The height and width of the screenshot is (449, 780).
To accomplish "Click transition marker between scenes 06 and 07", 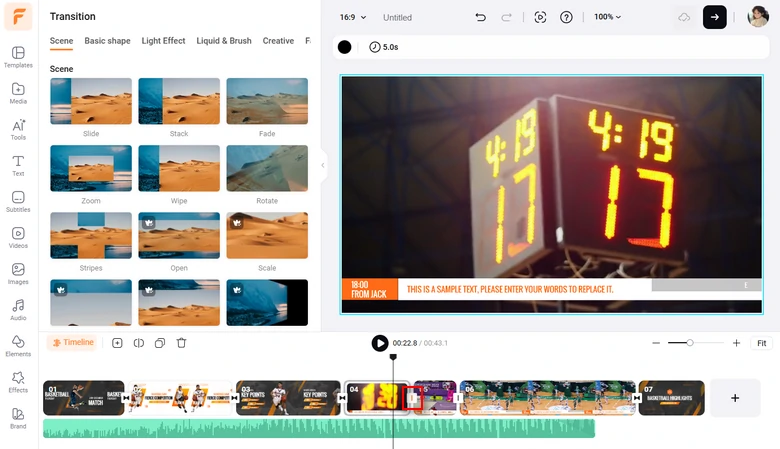I will click(x=637, y=398).
